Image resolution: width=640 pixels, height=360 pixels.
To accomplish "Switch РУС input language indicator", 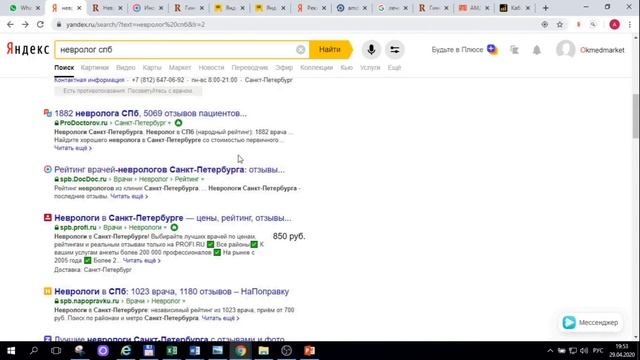I will (x=598, y=351).
